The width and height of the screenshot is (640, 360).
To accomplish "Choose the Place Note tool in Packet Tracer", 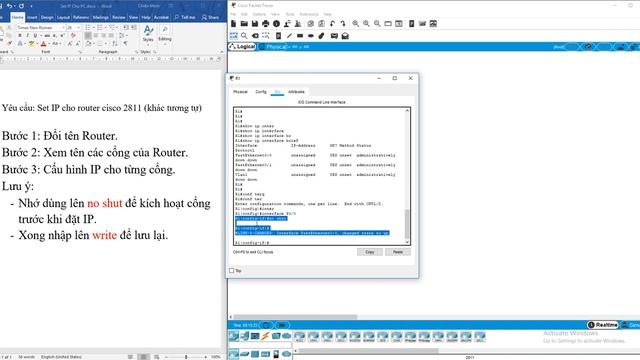I will click(278, 36).
